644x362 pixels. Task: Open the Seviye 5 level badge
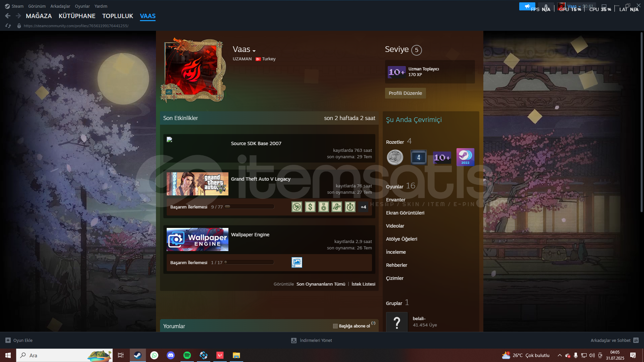click(x=417, y=50)
